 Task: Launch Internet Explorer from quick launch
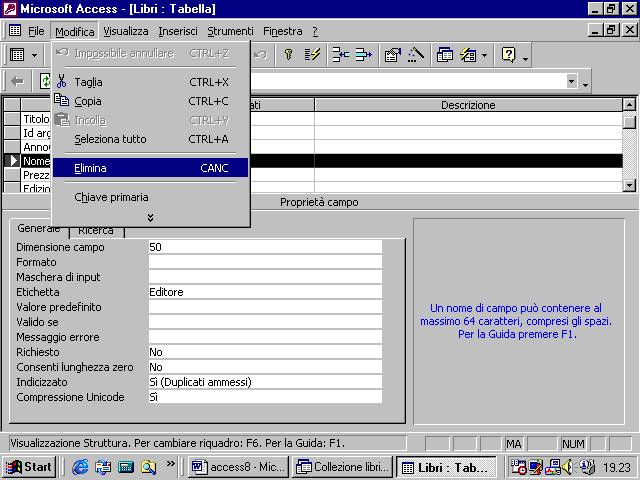80,467
